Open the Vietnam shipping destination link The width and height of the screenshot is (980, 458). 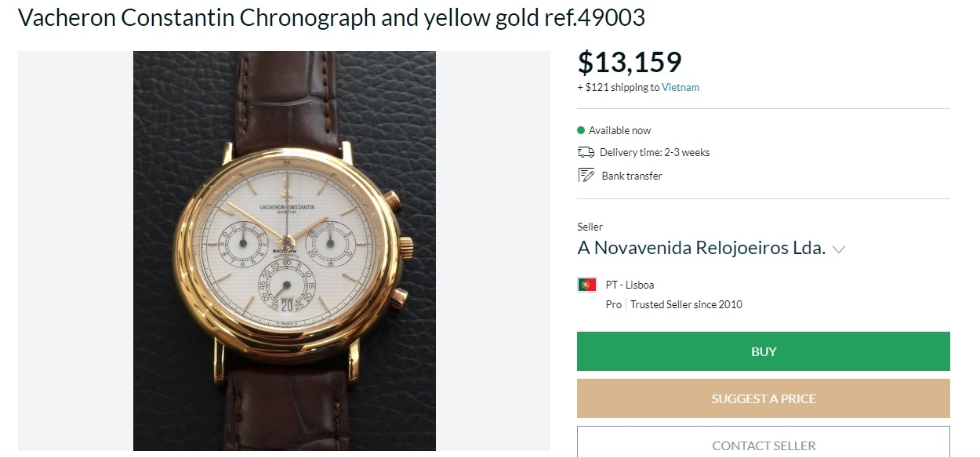[681, 88]
